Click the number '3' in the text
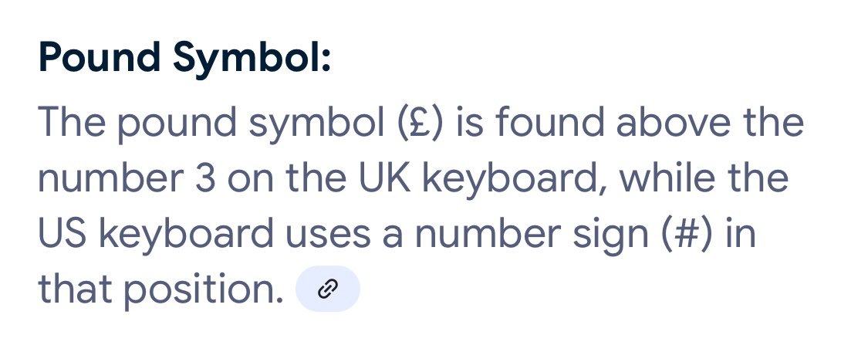868x352 pixels. [205, 178]
